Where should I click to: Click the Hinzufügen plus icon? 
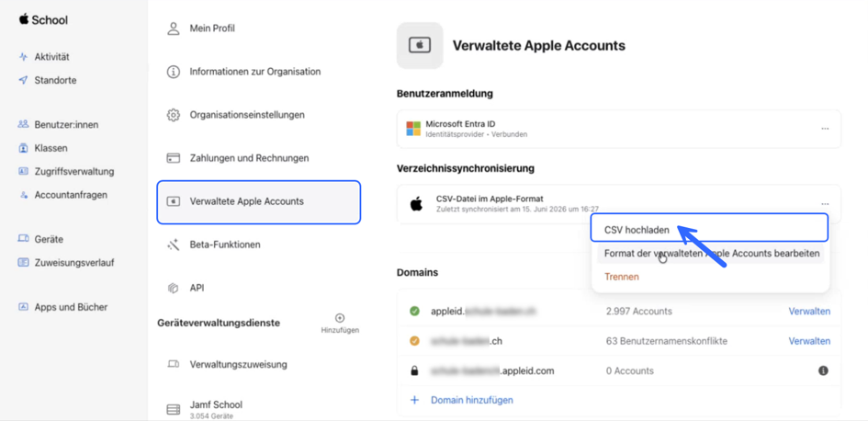click(x=340, y=318)
